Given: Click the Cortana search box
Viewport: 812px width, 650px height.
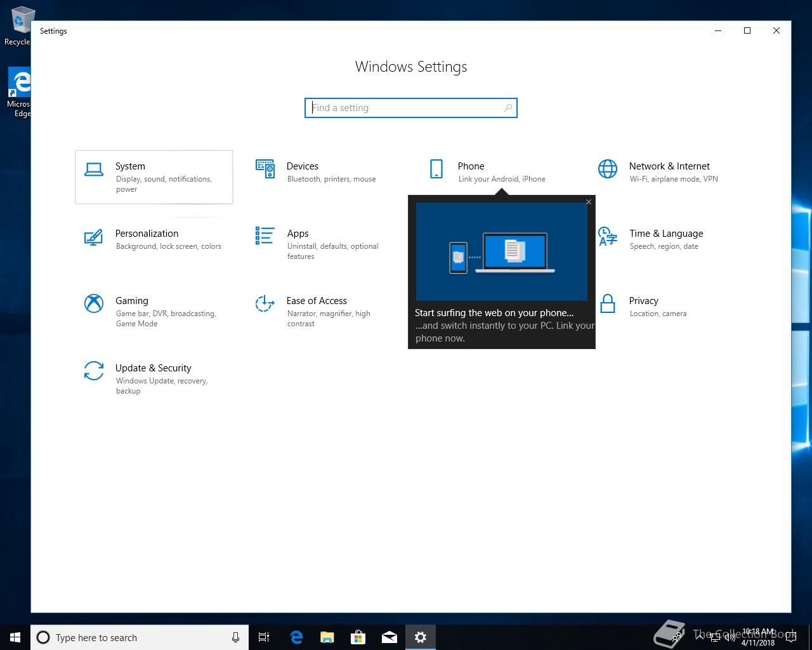Looking at the screenshot, I should 140,637.
